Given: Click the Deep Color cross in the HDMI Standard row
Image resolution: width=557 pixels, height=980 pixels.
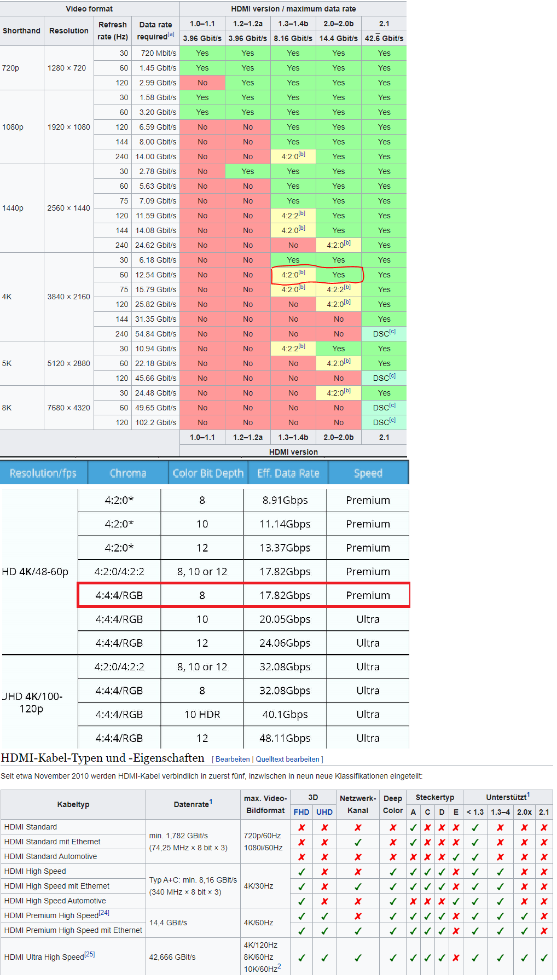Looking at the screenshot, I should coord(393,827).
